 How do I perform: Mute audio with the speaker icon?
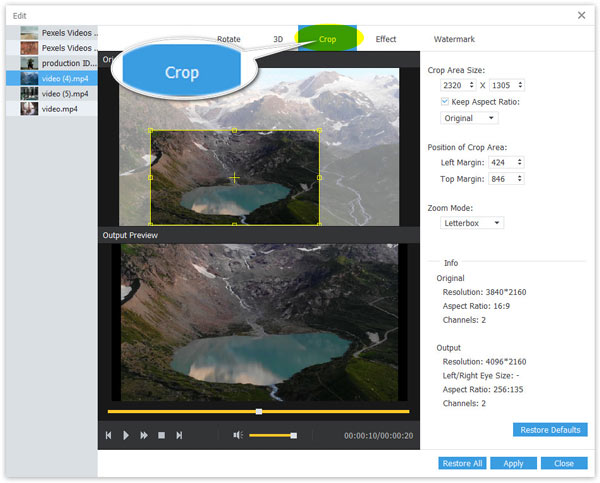(238, 435)
